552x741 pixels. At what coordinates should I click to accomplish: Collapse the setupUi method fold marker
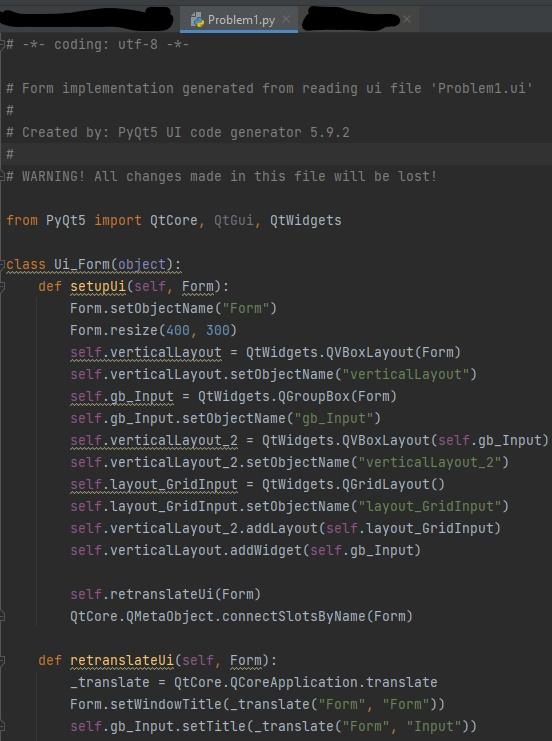2,286
